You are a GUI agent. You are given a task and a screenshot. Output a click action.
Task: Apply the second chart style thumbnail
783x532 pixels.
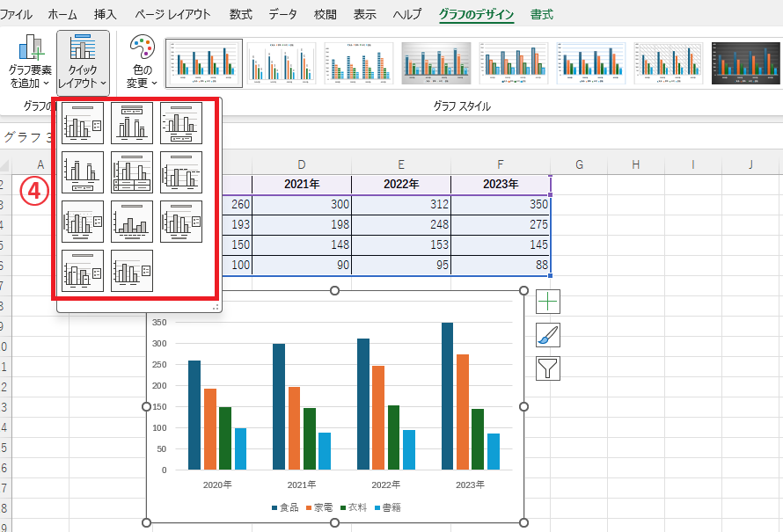pos(282,63)
